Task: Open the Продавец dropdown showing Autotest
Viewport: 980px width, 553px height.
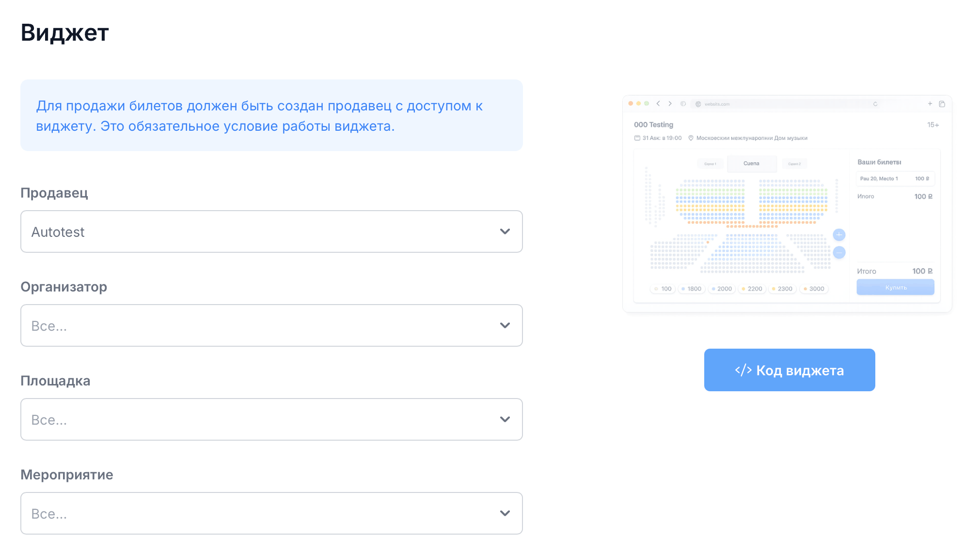Action: (x=271, y=231)
